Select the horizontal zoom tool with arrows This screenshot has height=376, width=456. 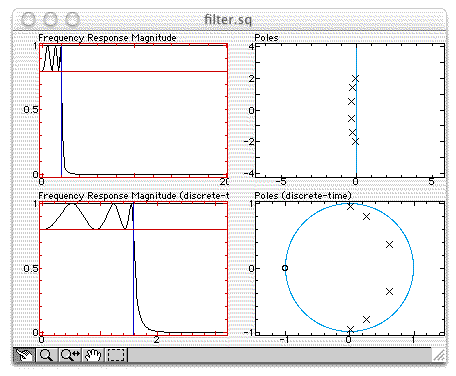70,355
